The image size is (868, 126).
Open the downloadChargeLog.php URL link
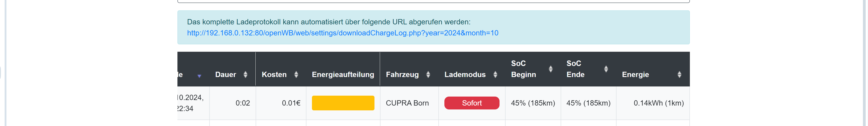click(342, 33)
